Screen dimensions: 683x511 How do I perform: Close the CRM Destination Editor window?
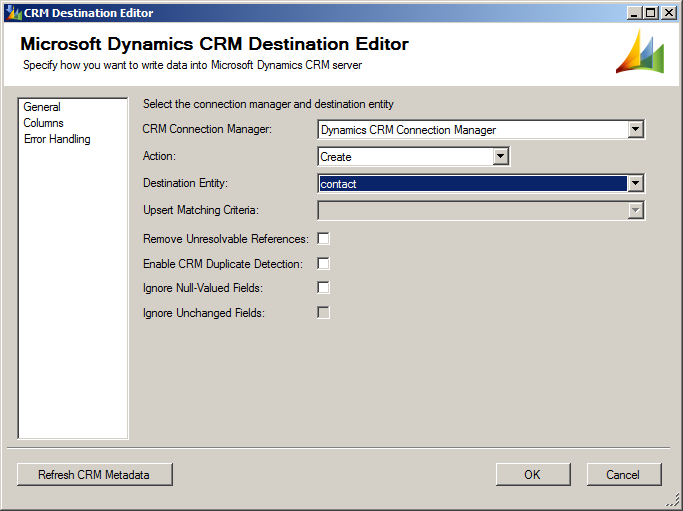click(x=668, y=13)
